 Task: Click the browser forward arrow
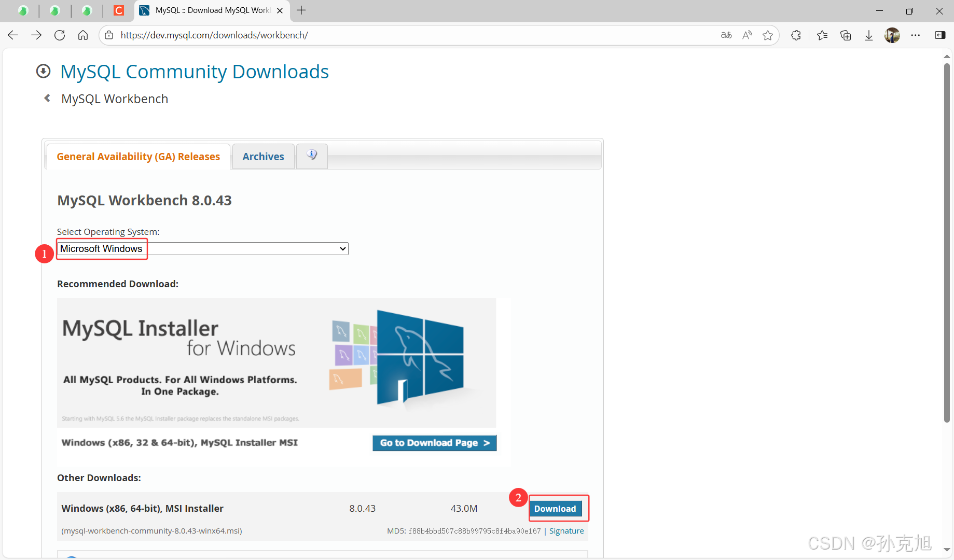point(36,35)
